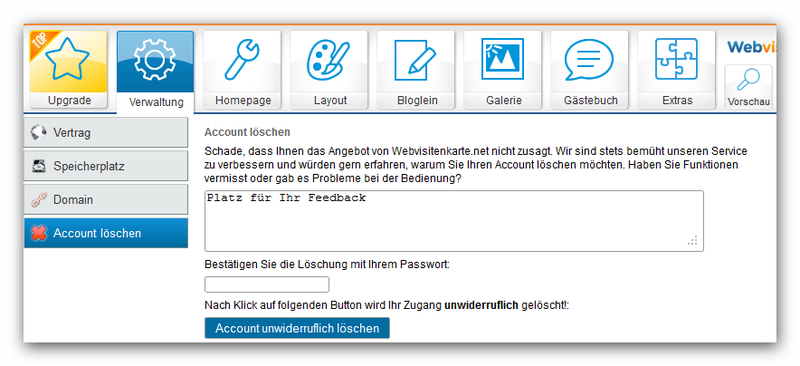Select Gästebuch speech bubble icon

(x=589, y=60)
